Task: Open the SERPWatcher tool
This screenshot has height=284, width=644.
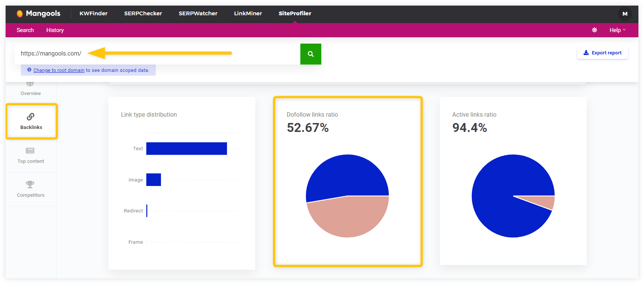Action: click(198, 13)
